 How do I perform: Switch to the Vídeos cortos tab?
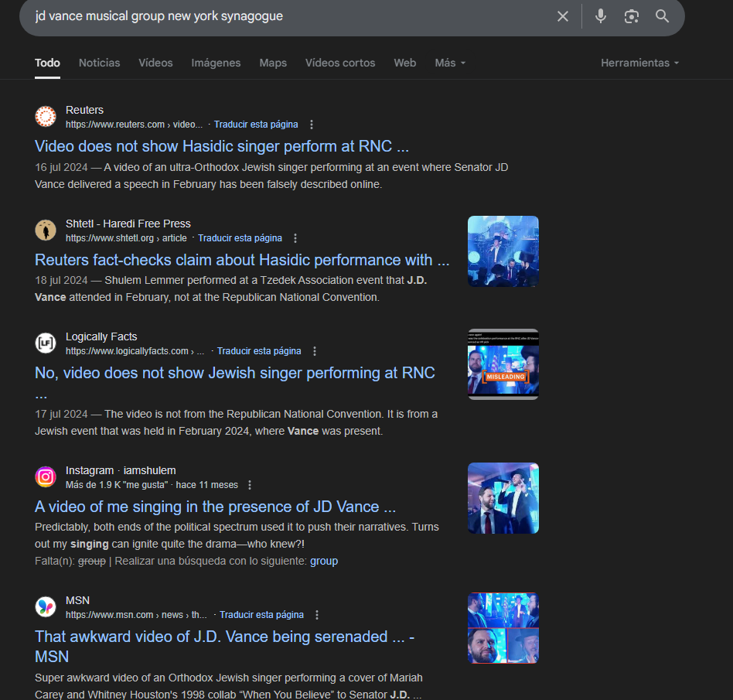coord(340,63)
